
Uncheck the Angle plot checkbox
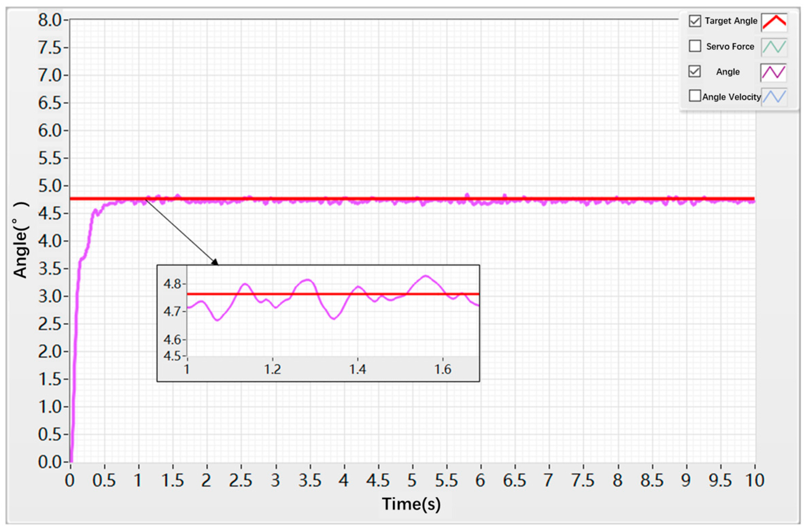tap(695, 71)
